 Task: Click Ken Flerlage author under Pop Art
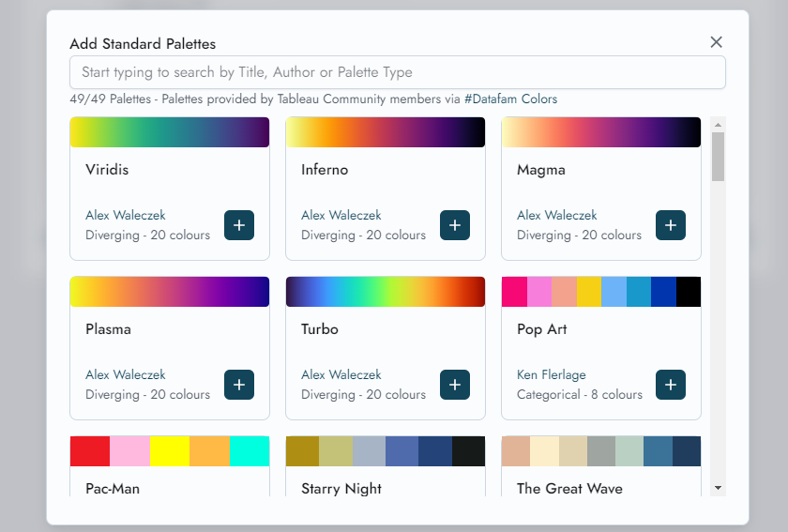coord(551,375)
